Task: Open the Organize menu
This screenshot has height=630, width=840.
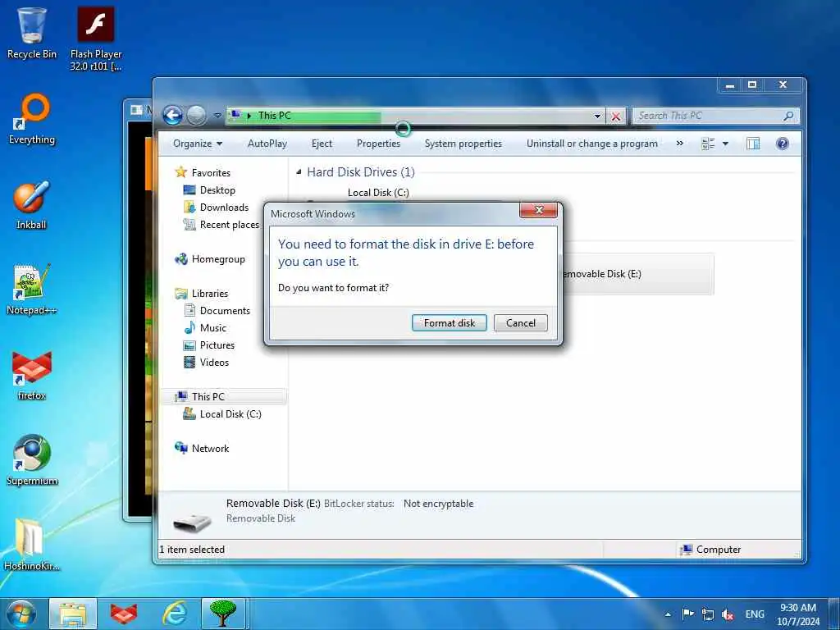Action: tap(197, 144)
